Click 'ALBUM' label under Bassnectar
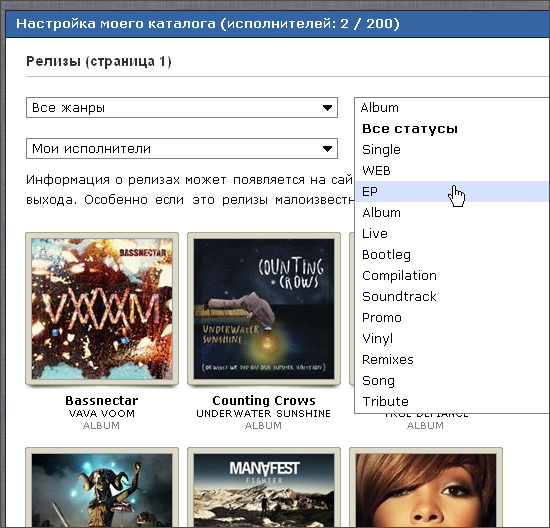This screenshot has height=528, width=550. point(101,426)
